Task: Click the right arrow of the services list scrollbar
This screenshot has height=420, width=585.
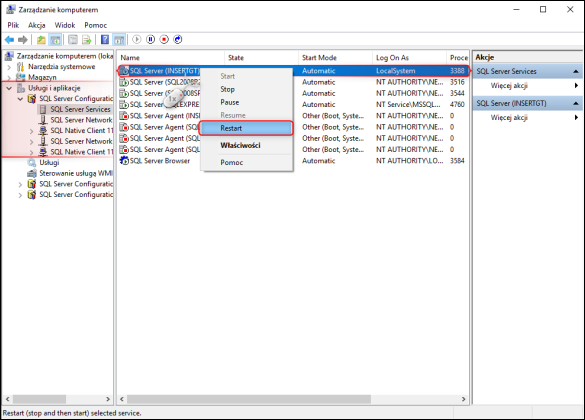Action: [463, 399]
